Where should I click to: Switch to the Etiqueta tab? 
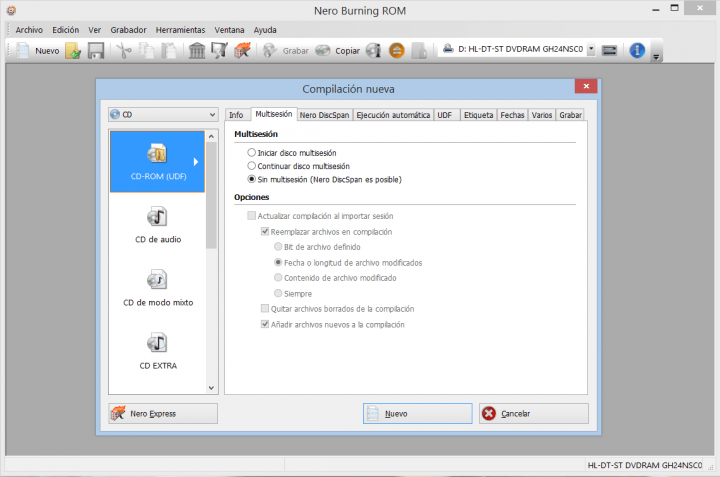478,115
